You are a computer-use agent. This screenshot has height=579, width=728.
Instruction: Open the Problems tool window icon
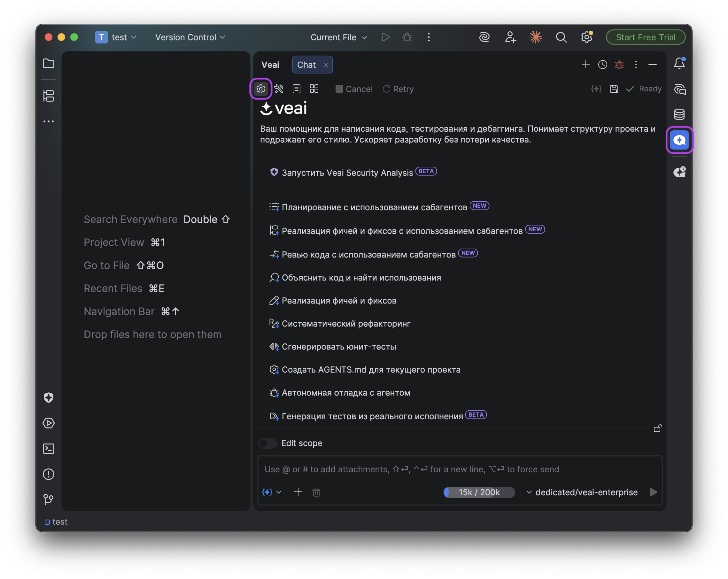click(49, 474)
